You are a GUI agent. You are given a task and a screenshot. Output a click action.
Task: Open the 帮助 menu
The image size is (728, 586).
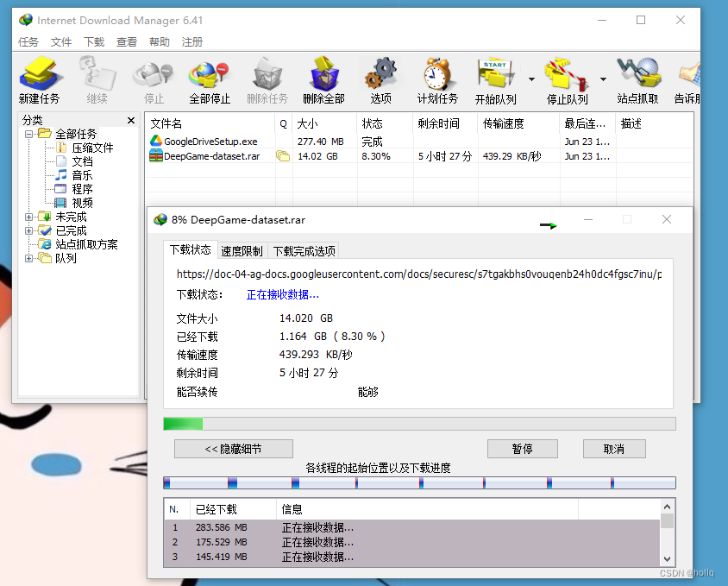point(160,41)
